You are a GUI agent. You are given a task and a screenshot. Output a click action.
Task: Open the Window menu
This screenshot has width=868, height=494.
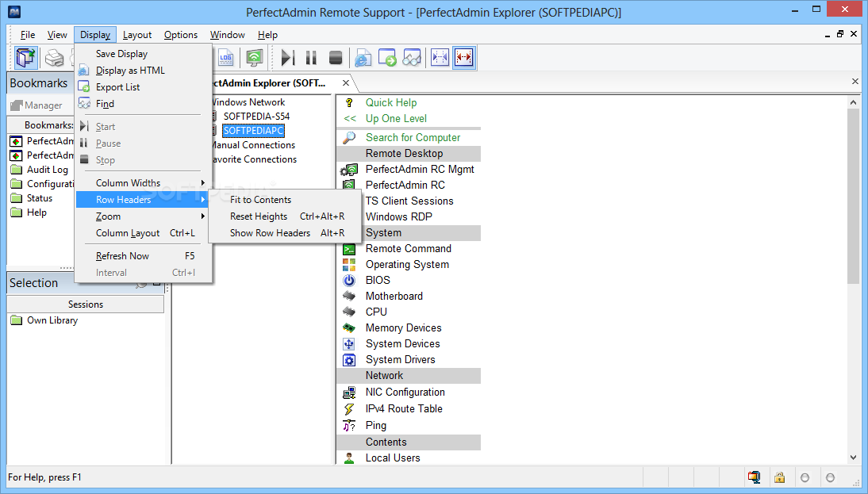[x=227, y=35]
